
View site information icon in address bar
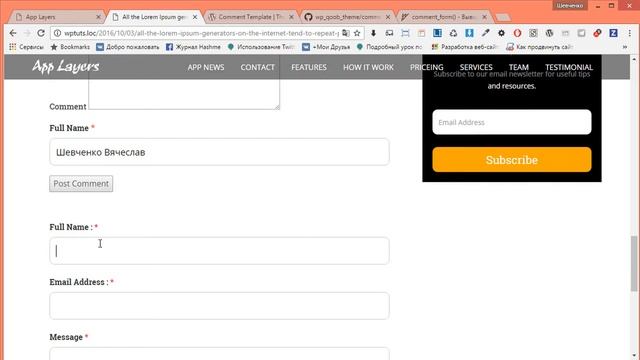point(57,33)
